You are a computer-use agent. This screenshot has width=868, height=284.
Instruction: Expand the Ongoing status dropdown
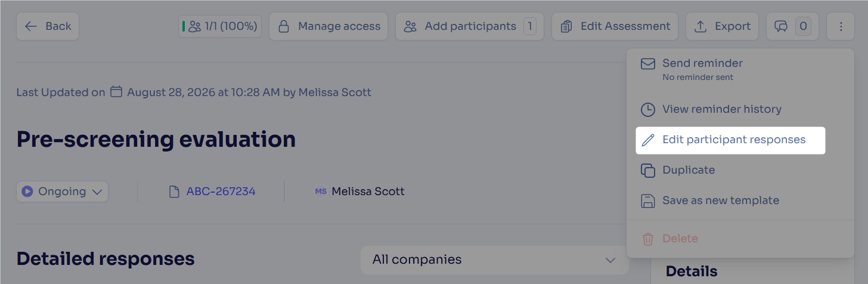(63, 192)
